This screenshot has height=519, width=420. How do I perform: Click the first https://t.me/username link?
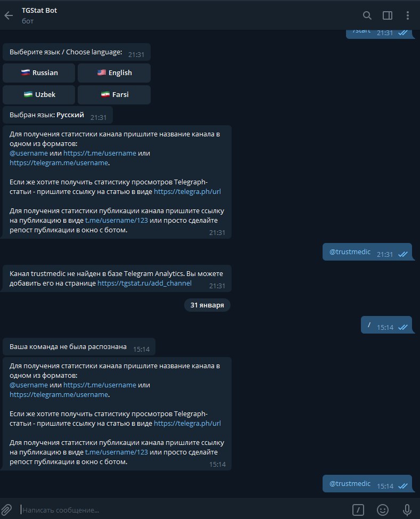click(100, 153)
